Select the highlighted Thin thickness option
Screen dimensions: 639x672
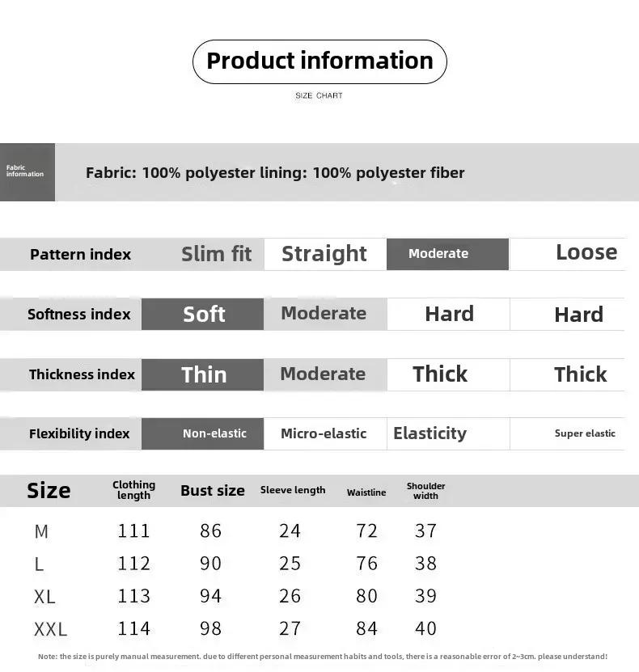202,374
